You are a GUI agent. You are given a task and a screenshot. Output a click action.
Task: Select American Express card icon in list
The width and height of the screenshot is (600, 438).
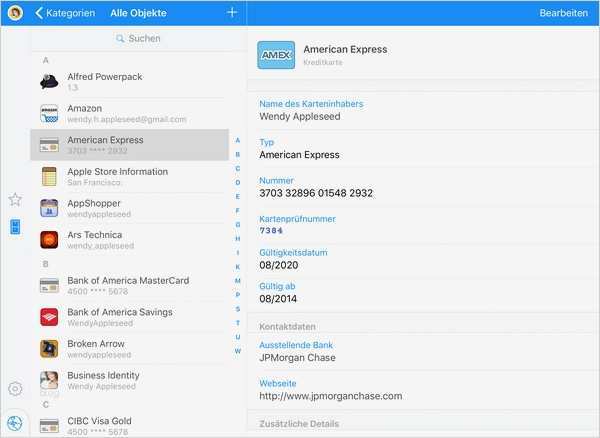click(x=49, y=145)
